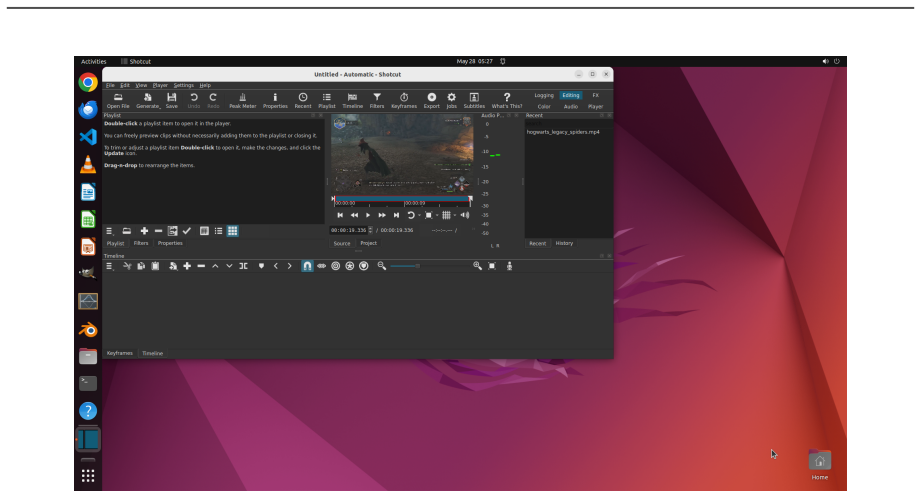Click the timeline split at playhead icon
The height and width of the screenshot is (497, 921).
[x=243, y=266]
